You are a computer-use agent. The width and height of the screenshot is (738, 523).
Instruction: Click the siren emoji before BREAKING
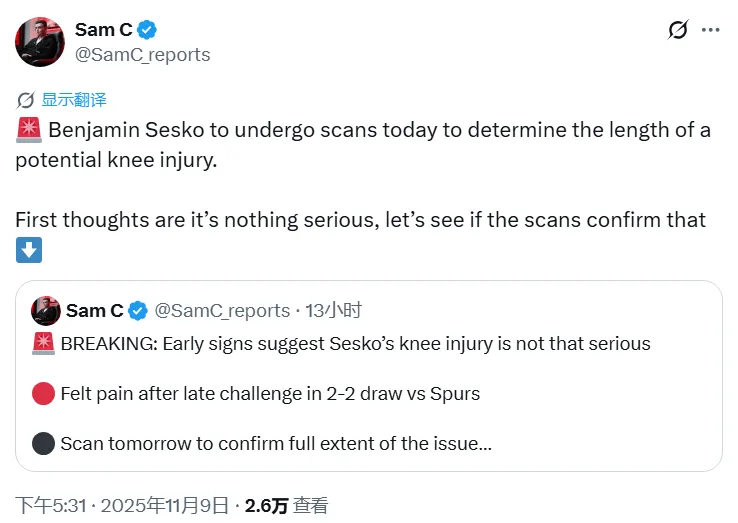pyautogui.click(x=43, y=344)
